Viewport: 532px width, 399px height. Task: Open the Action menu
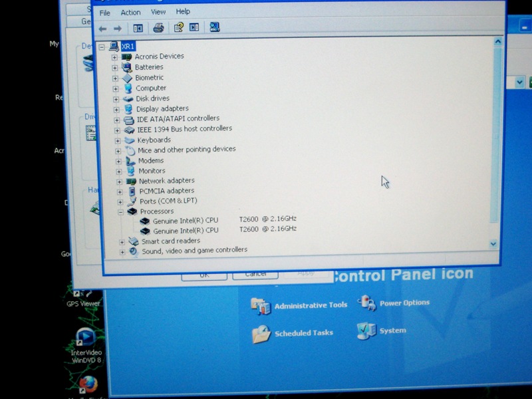click(130, 13)
